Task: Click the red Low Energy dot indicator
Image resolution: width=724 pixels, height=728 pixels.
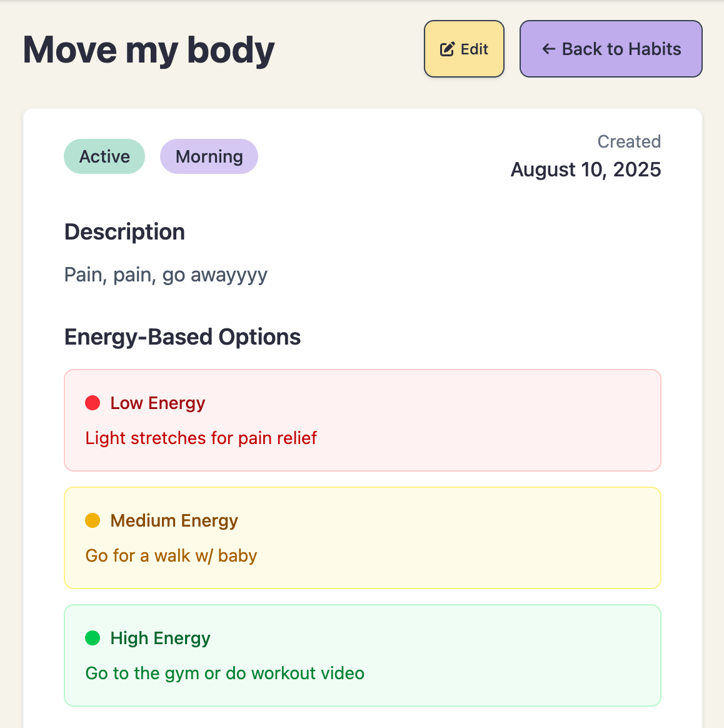Action: [93, 403]
